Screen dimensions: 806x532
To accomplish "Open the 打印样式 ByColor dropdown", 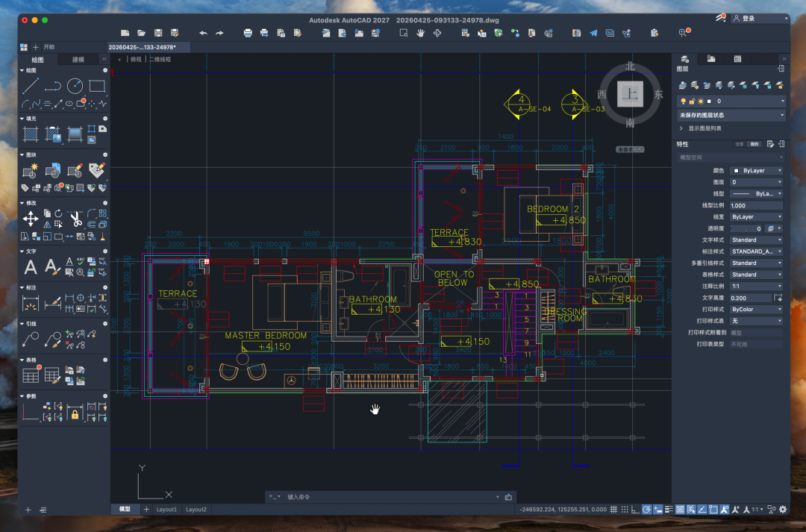I will click(756, 310).
